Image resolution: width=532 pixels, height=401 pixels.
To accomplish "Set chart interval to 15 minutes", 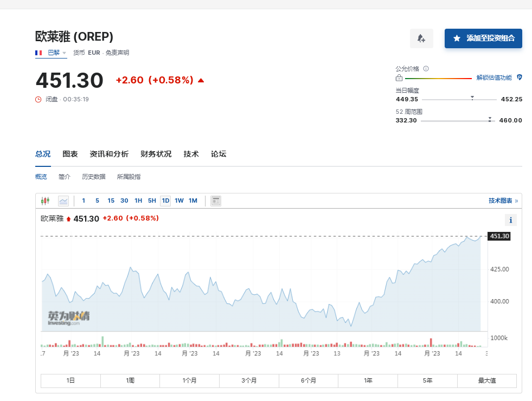I will (x=111, y=200).
